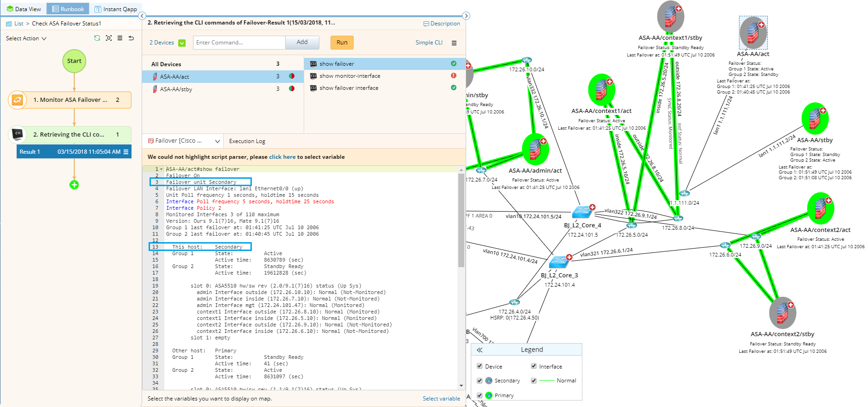
Task: Open the green dropdown next to 2 Devices
Action: [182, 43]
